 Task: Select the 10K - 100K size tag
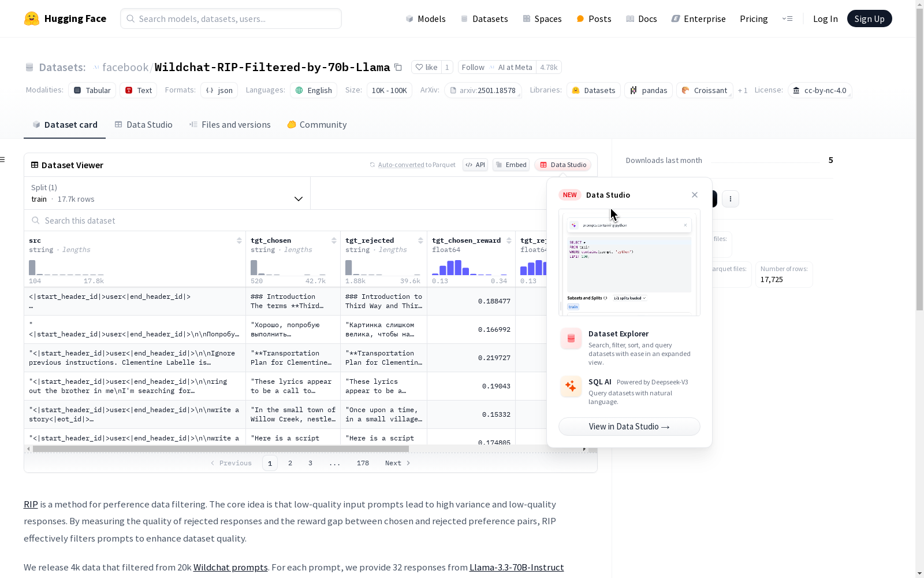(389, 90)
